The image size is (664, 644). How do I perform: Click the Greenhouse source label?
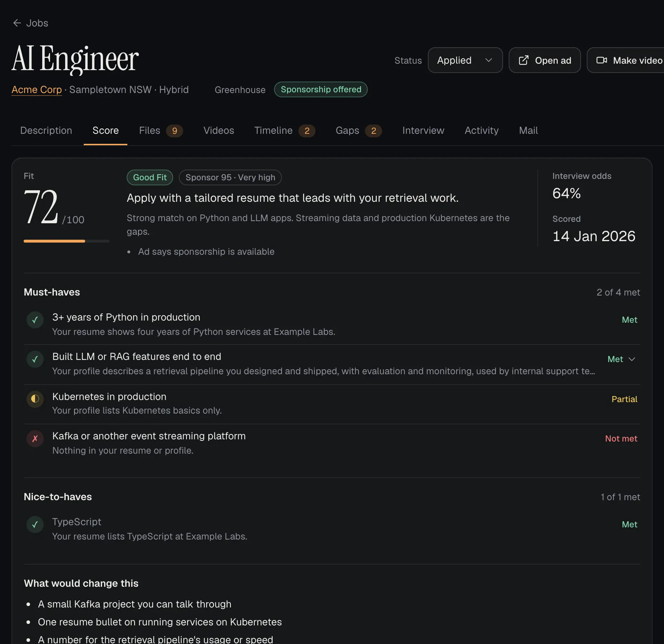click(240, 90)
